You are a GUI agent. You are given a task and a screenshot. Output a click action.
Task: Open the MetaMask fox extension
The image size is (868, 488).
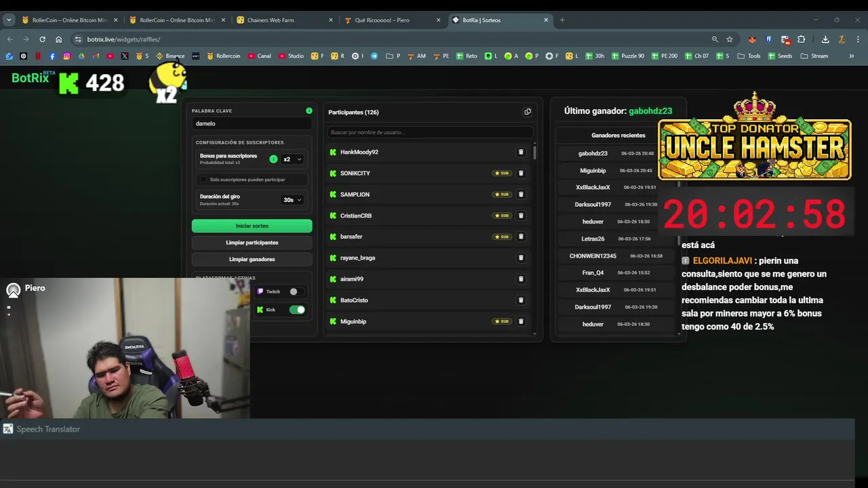point(752,39)
